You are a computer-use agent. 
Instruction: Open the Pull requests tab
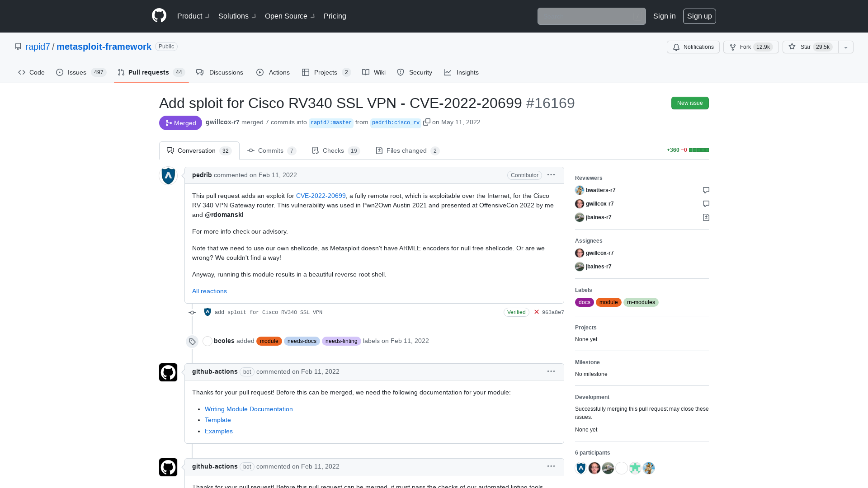pos(151,72)
